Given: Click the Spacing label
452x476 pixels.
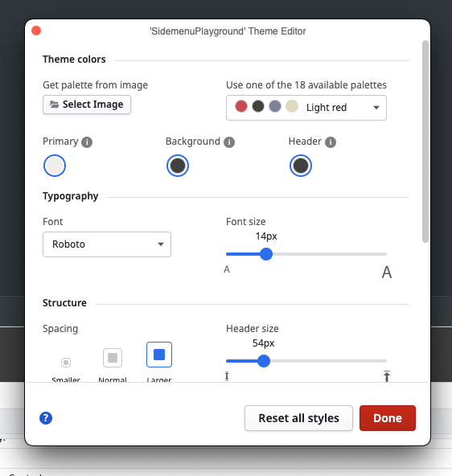Looking at the screenshot, I should pos(60,329).
